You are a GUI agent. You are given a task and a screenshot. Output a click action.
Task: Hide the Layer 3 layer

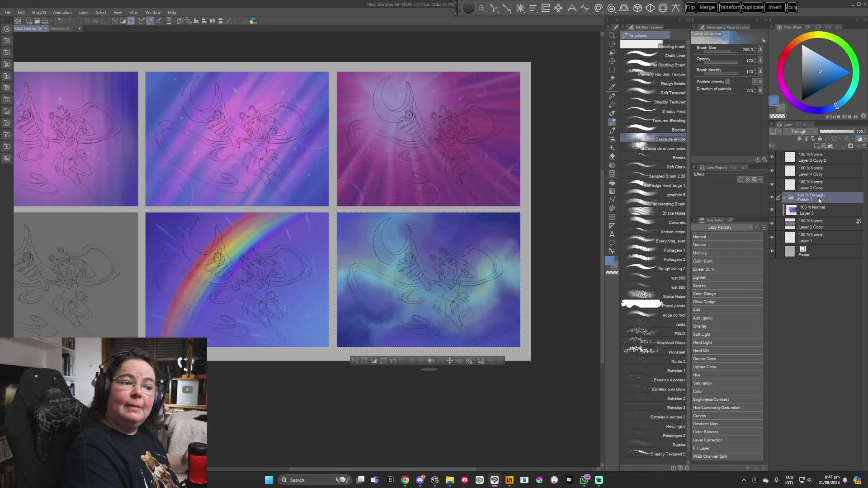(x=772, y=210)
